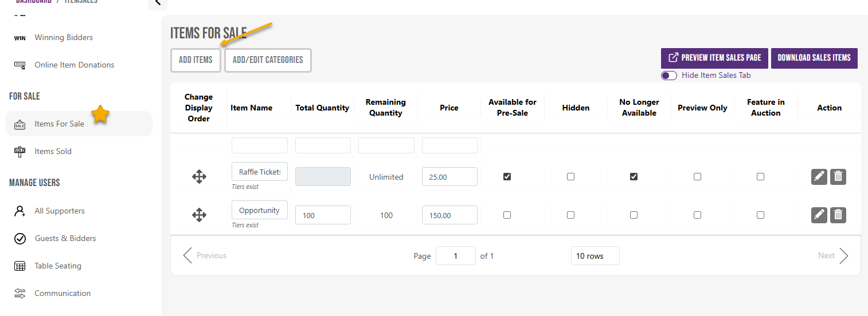Viewport: 868px width, 316px height.
Task: Open Items Sold in the sidebar
Action: (53, 151)
